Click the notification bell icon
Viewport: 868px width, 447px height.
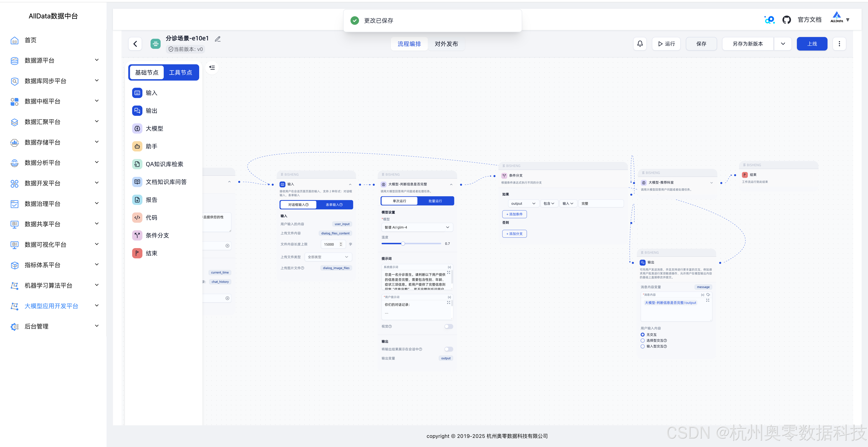point(640,44)
